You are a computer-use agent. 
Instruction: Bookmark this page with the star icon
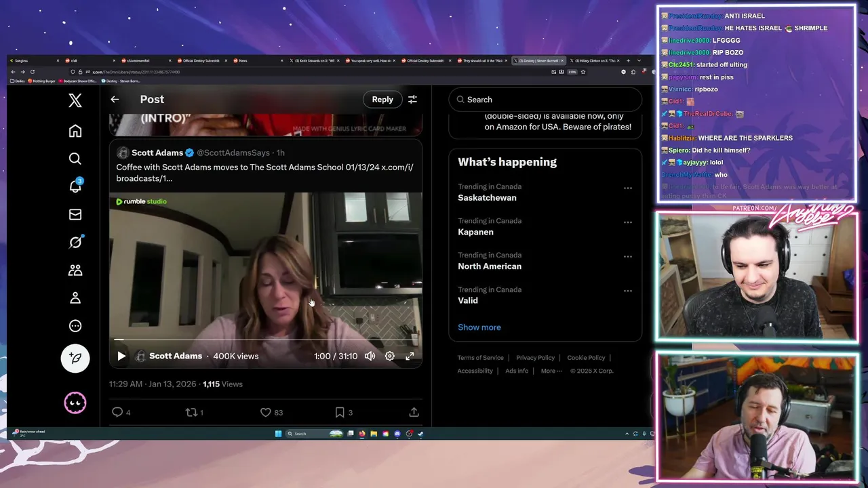point(583,72)
